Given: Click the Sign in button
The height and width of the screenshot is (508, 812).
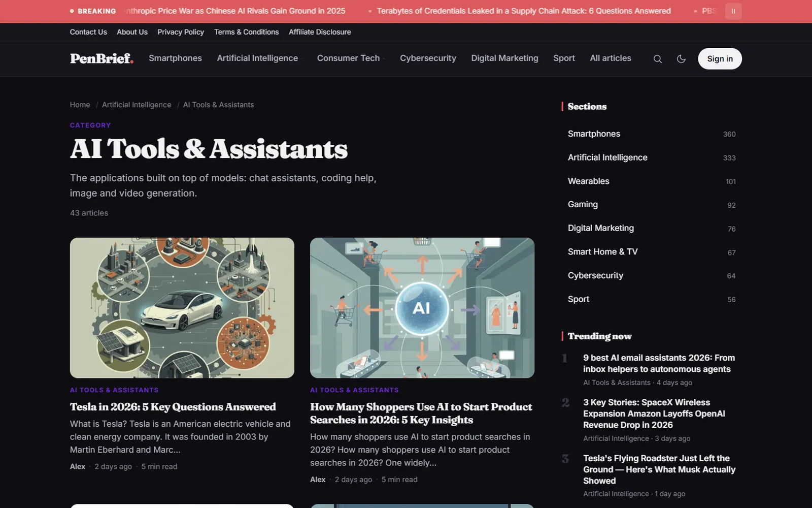Looking at the screenshot, I should pos(720,59).
